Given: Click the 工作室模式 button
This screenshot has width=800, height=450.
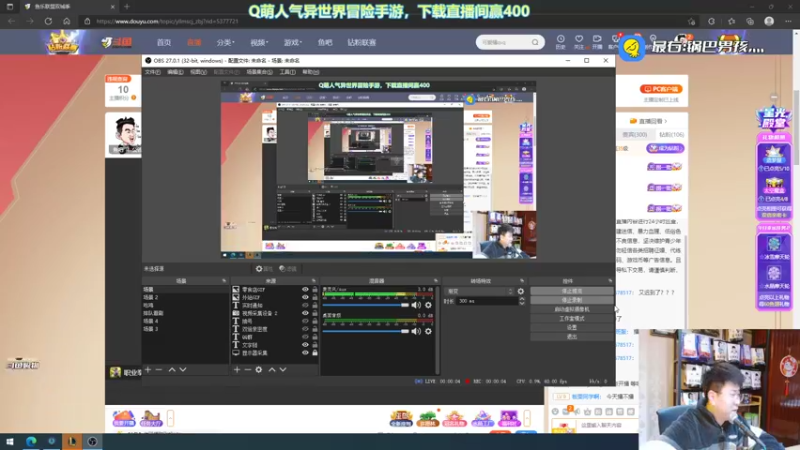Looking at the screenshot, I should point(571,318).
